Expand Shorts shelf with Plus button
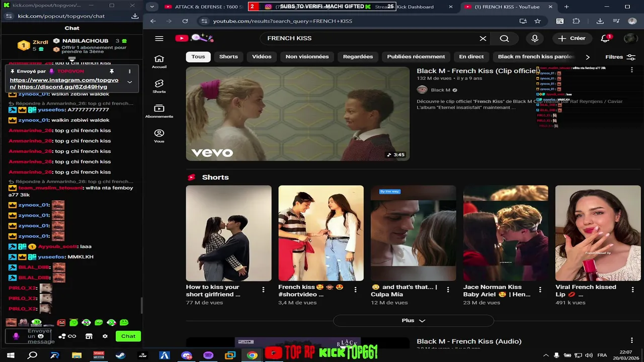The width and height of the screenshot is (644, 362). pyautogui.click(x=414, y=321)
